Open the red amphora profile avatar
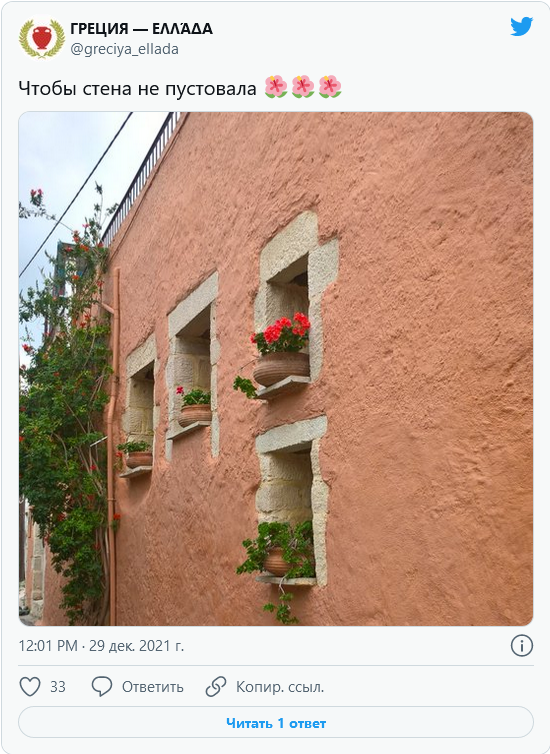The width and height of the screenshot is (550, 754). tap(41, 38)
